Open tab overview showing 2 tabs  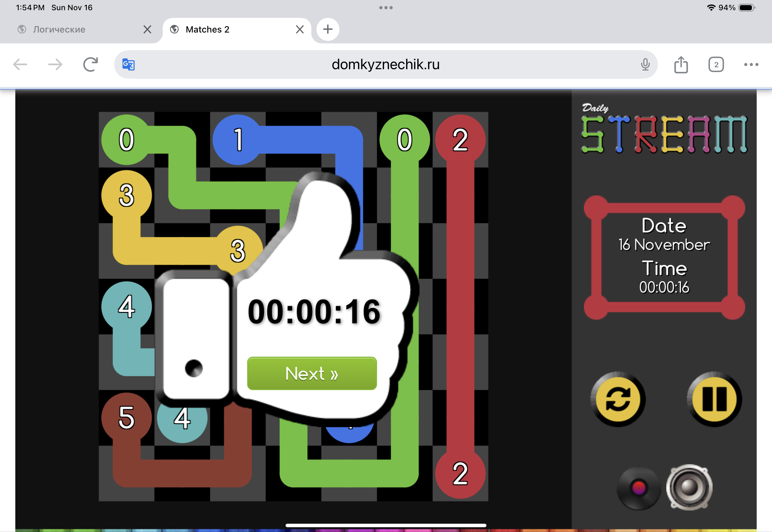click(x=716, y=64)
